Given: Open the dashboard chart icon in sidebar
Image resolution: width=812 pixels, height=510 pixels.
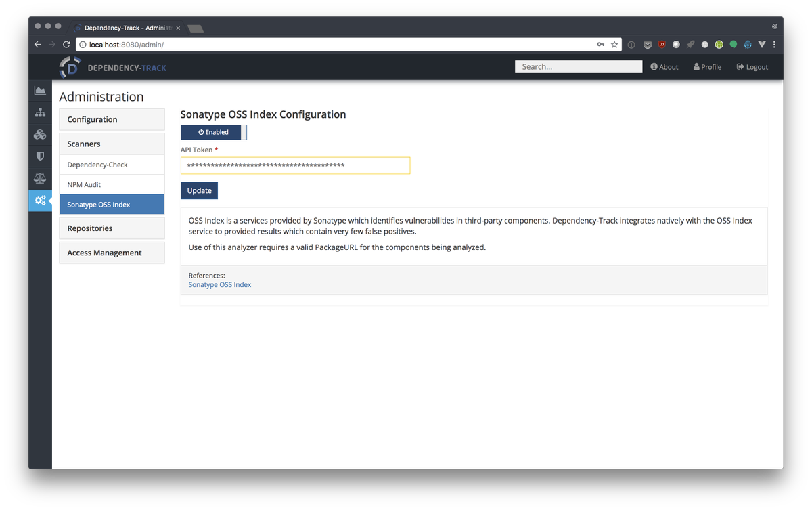Looking at the screenshot, I should click(x=40, y=90).
